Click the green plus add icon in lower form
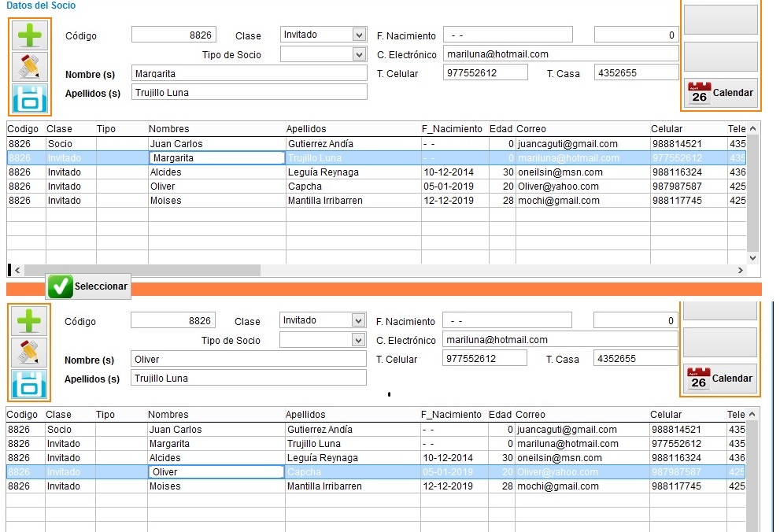780x532 pixels. point(29,320)
